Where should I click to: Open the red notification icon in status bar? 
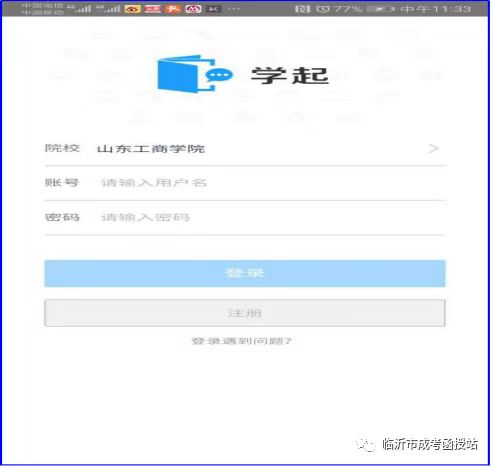(x=153, y=9)
